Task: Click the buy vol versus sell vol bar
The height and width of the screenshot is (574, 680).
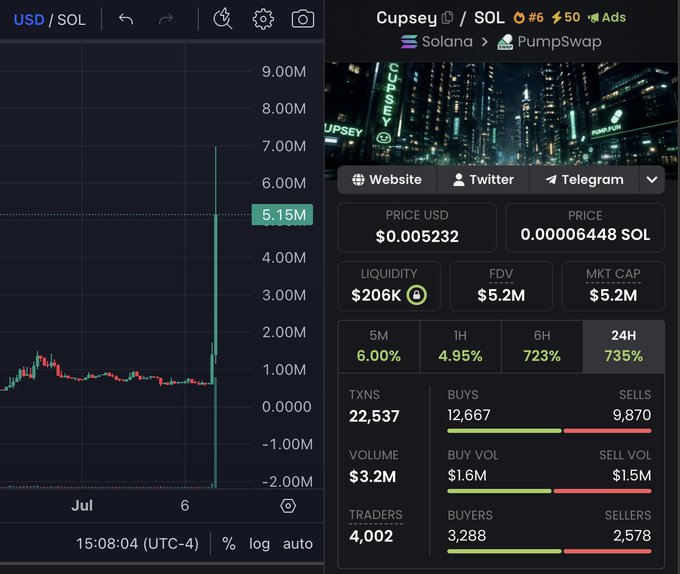Action: [x=549, y=491]
